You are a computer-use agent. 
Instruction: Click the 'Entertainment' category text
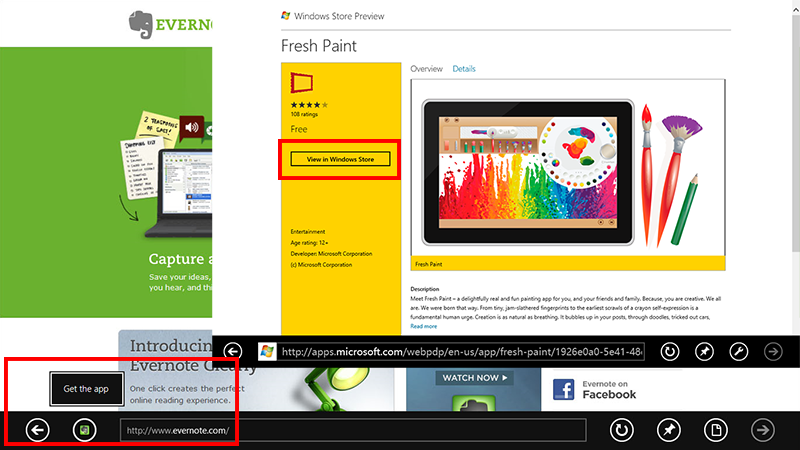point(308,231)
